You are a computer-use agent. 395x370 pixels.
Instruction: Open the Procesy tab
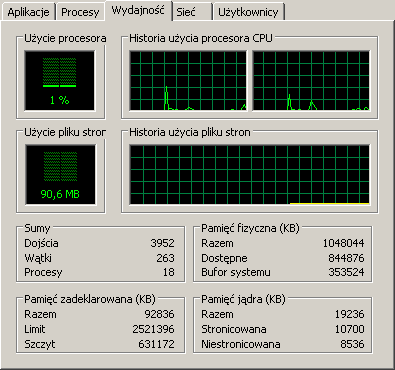pyautogui.click(x=80, y=12)
